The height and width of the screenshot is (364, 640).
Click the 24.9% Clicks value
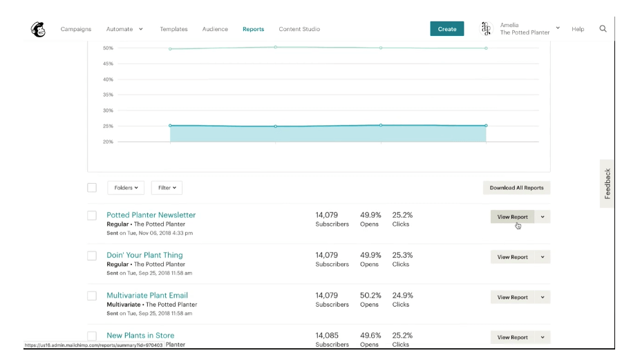(402, 296)
